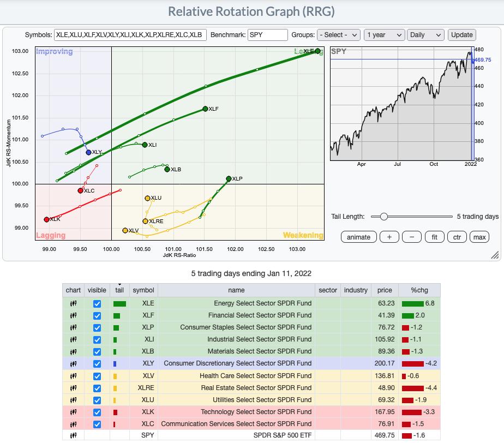This screenshot has width=504, height=443.
Task: Sort table by visible column
Action: [97, 290]
